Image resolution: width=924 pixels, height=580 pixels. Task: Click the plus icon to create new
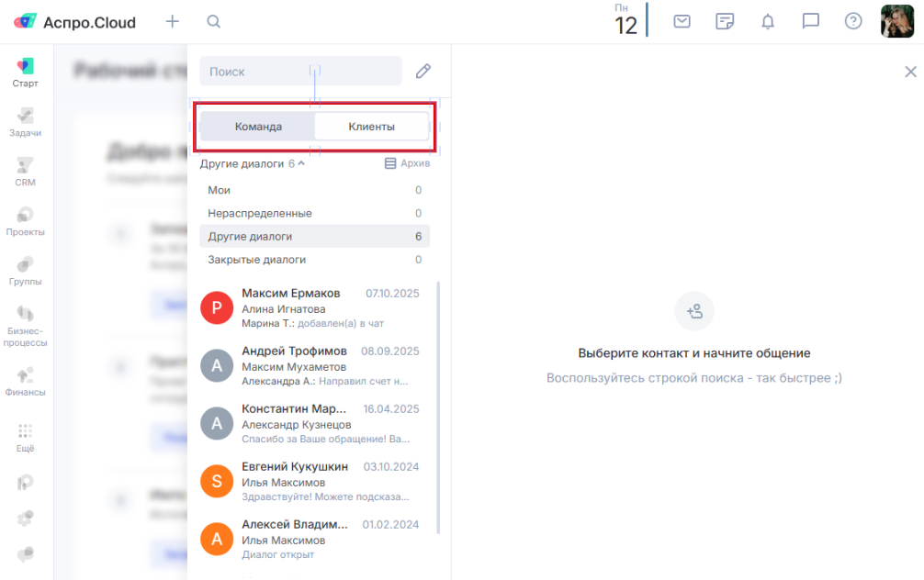pos(172,21)
